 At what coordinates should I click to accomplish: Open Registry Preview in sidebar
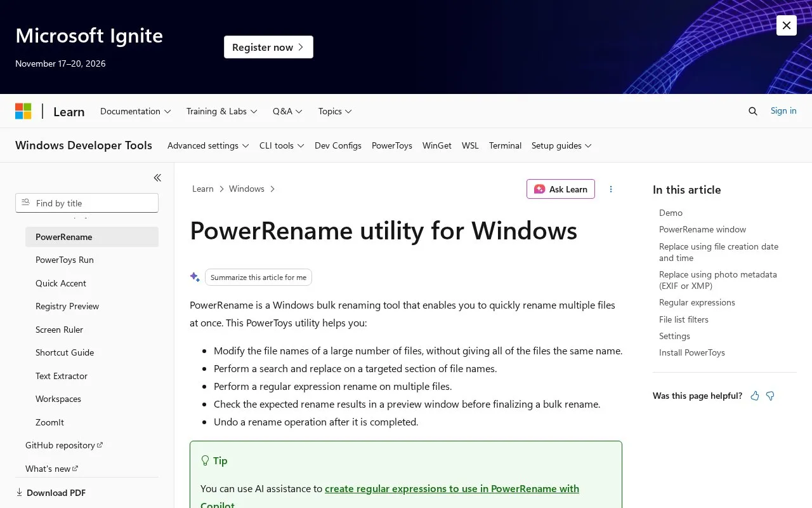pos(92,306)
